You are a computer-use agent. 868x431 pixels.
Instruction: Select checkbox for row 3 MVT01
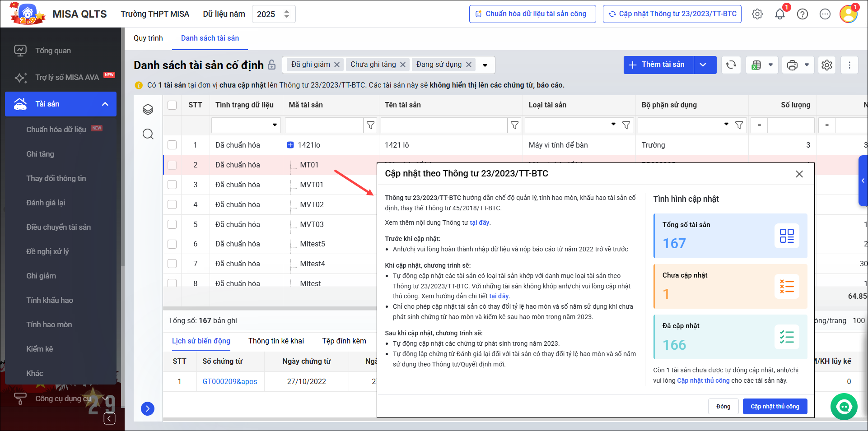172,185
